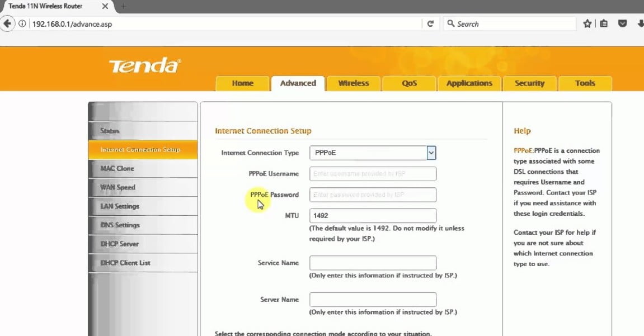Open the Applications tab
The width and height of the screenshot is (644, 336).
[469, 83]
